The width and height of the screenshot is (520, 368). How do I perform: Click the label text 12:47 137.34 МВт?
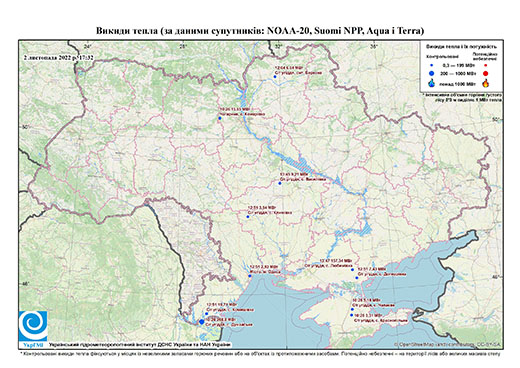[x=336, y=260]
